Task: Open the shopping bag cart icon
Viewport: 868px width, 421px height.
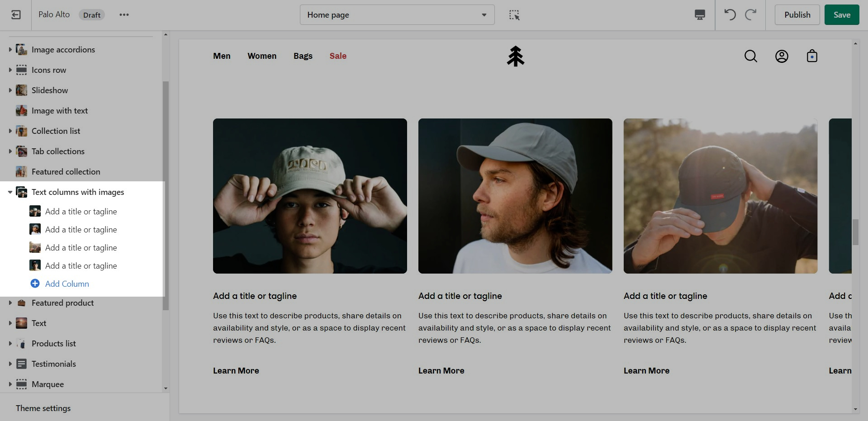Action: [x=812, y=56]
